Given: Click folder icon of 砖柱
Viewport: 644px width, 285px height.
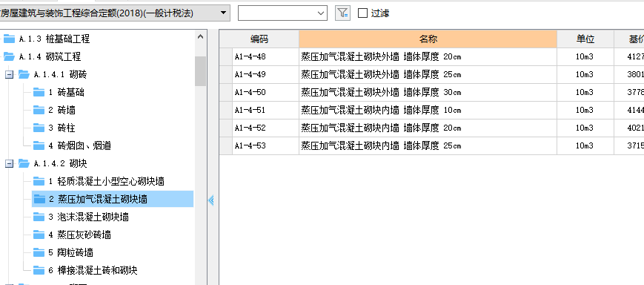Looking at the screenshot, I should point(39,128).
